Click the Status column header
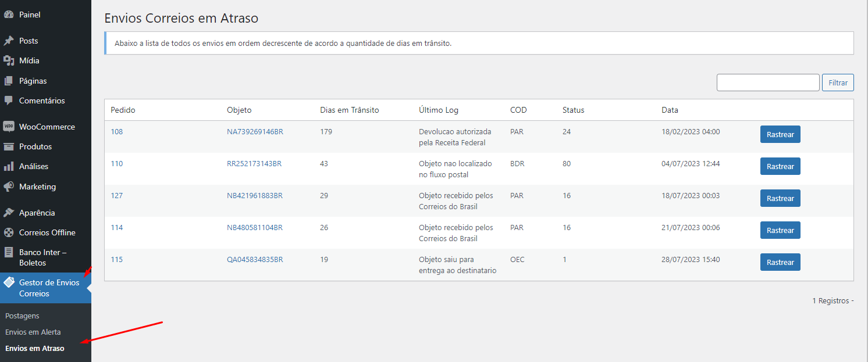Image resolution: width=868 pixels, height=362 pixels. click(x=574, y=110)
